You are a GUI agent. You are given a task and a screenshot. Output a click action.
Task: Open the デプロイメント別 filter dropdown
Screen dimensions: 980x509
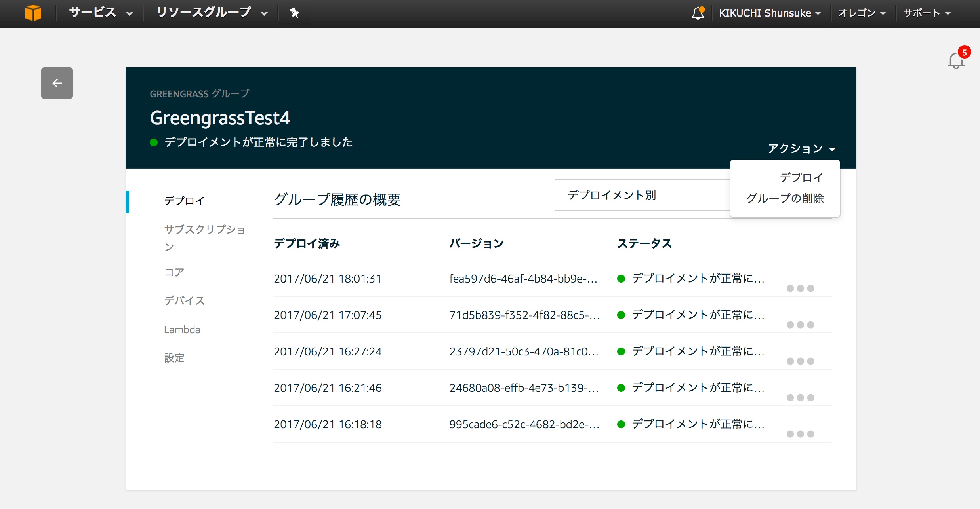pyautogui.click(x=642, y=195)
